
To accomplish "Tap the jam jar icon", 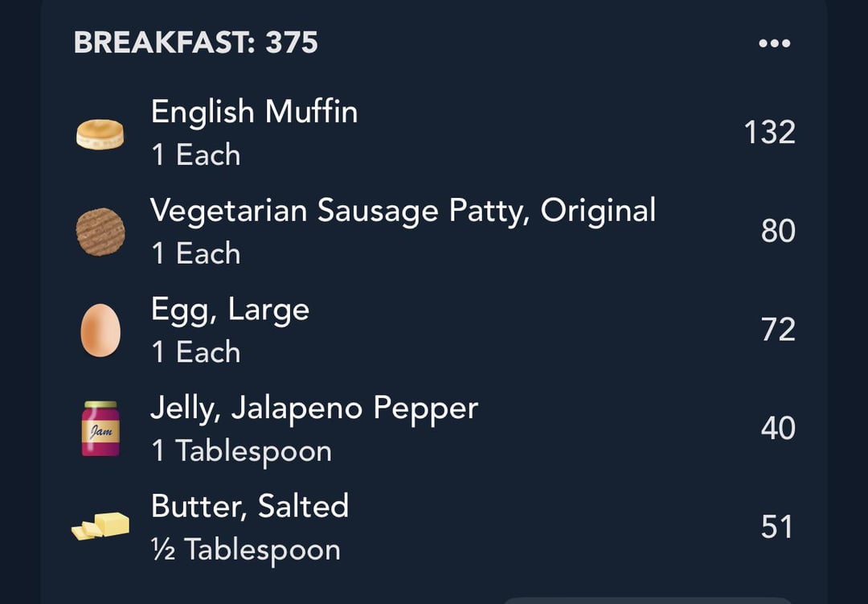I will pyautogui.click(x=100, y=429).
